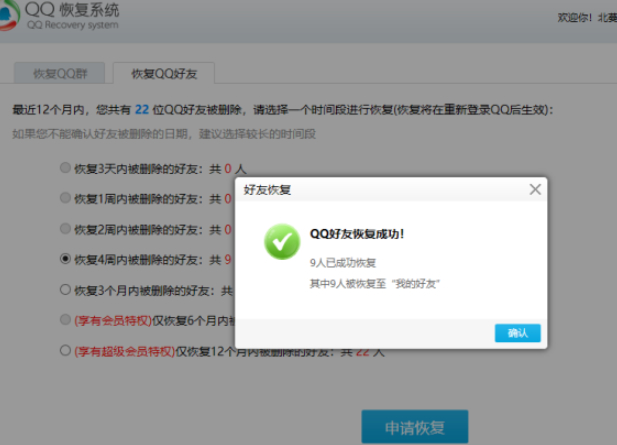Click the 好友恢复 dialog title
617x445 pixels.
coord(267,190)
